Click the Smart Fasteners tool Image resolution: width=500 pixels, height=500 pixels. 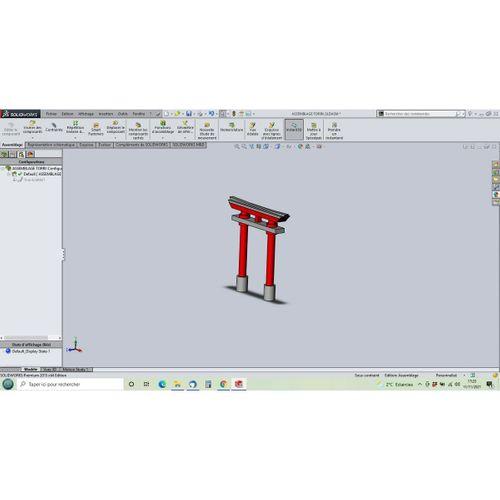96,129
